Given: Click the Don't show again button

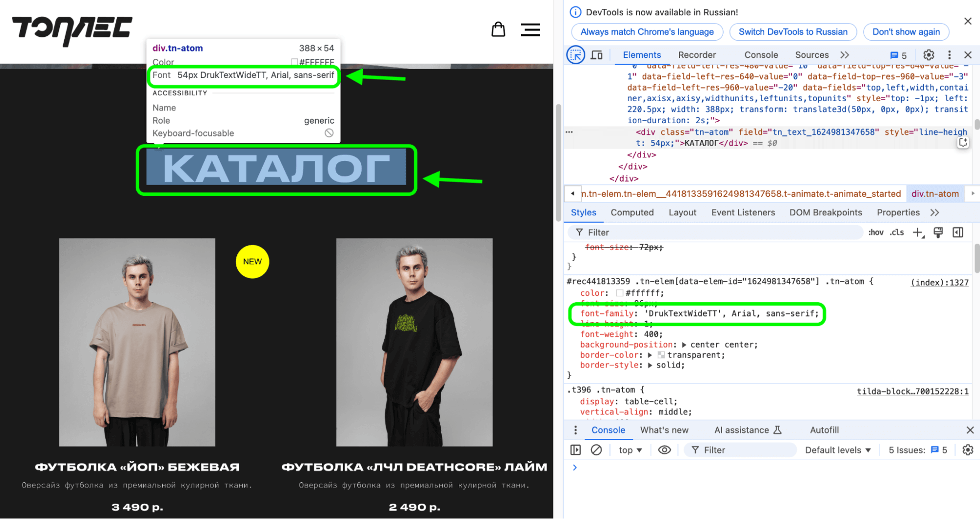Looking at the screenshot, I should point(906,32).
